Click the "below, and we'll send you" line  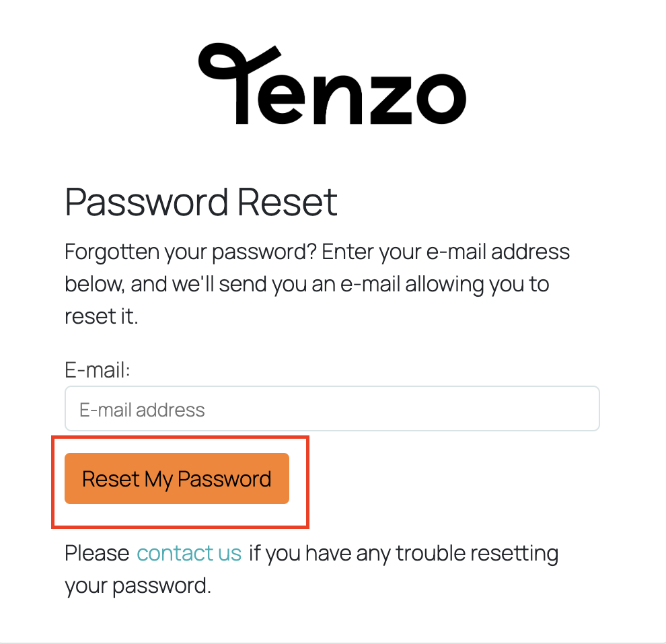pos(307,284)
